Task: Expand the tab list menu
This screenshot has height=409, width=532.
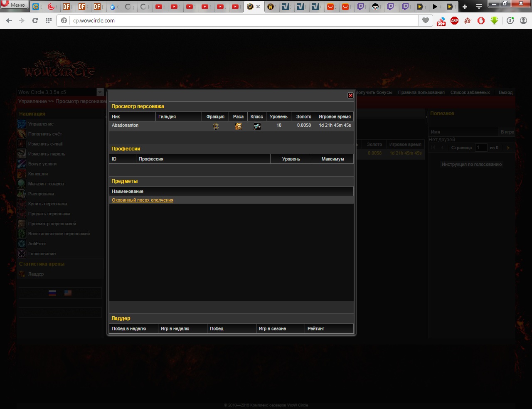Action: [x=479, y=7]
